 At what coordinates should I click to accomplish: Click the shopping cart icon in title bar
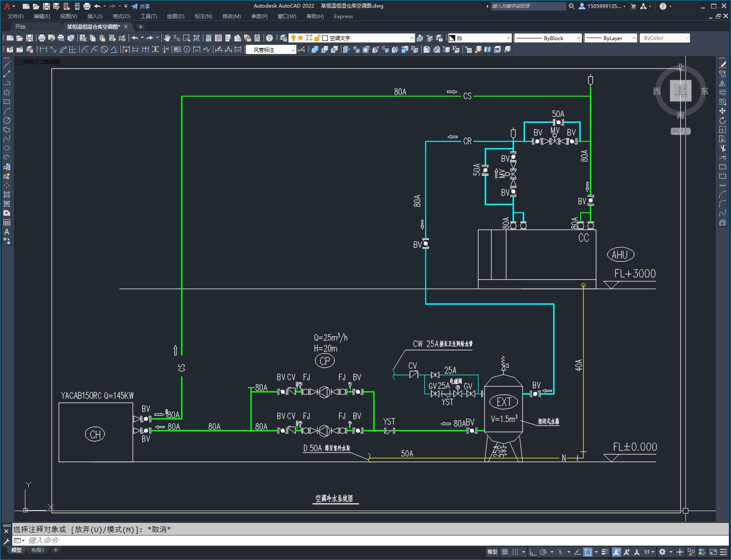pos(633,6)
